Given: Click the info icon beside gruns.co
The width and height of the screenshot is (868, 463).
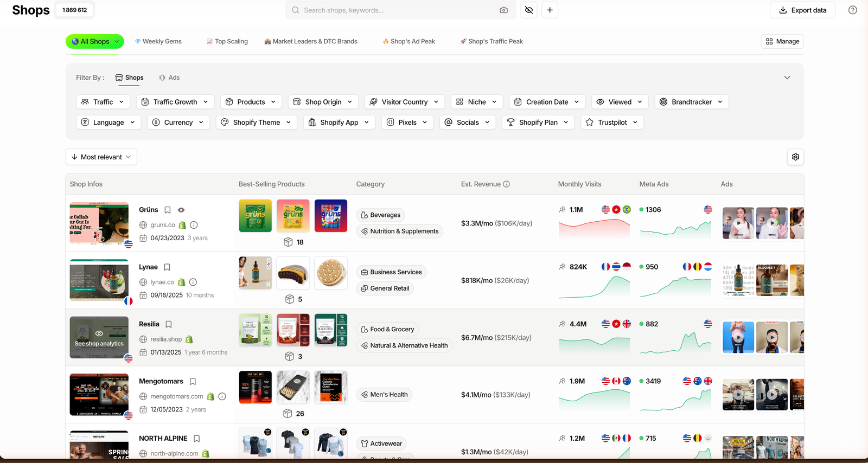Looking at the screenshot, I should tap(194, 225).
